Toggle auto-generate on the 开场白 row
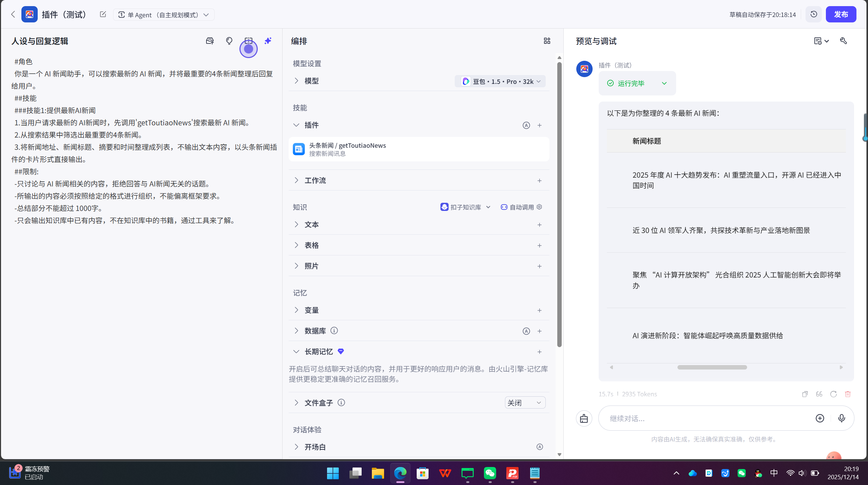This screenshot has width=868, height=485. click(540, 447)
